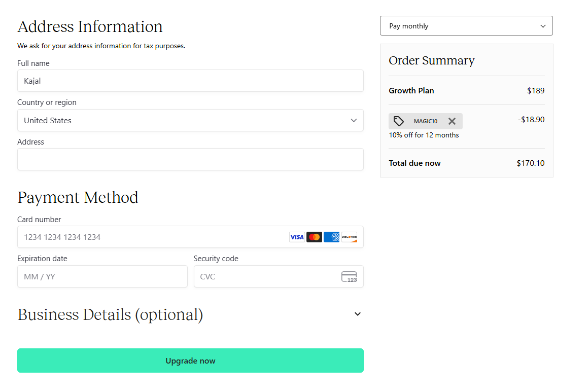Remove the applied coupon code

[x=452, y=121]
